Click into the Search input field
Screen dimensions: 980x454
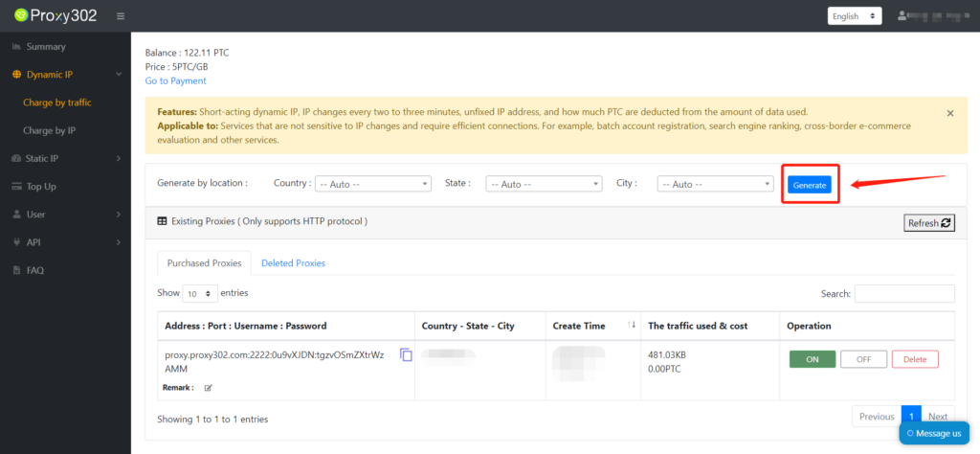903,293
